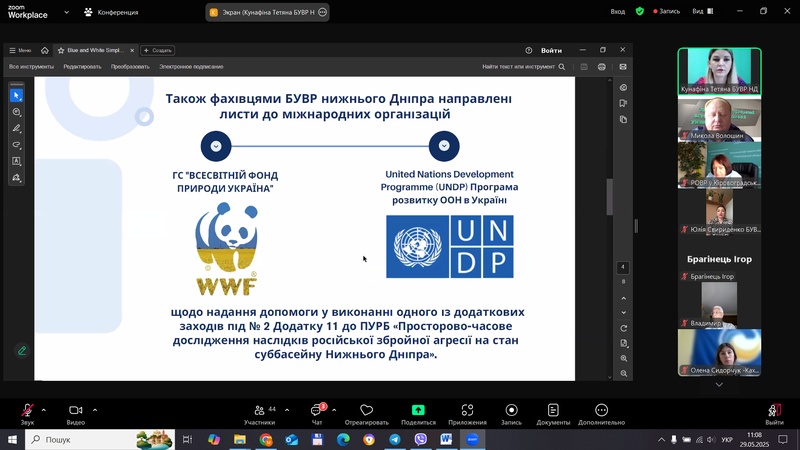Unmute microphone with Звук button
Screen dimensions: 800x450
(28, 414)
